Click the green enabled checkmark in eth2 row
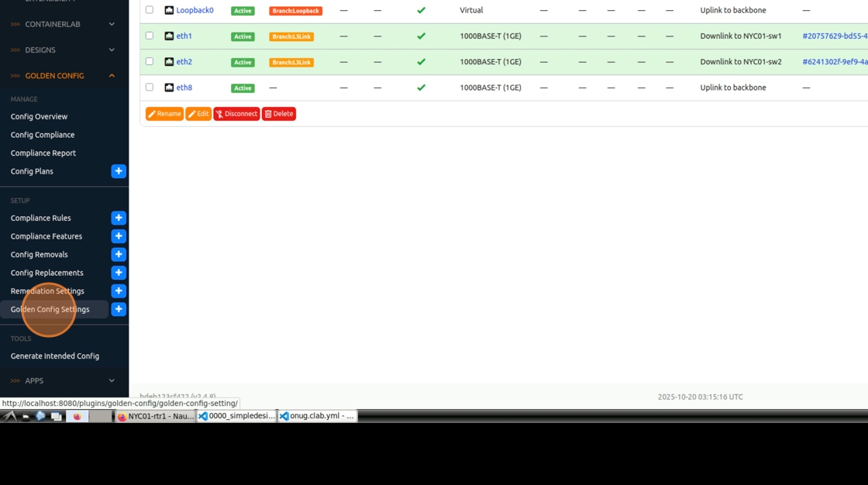 [422, 61]
